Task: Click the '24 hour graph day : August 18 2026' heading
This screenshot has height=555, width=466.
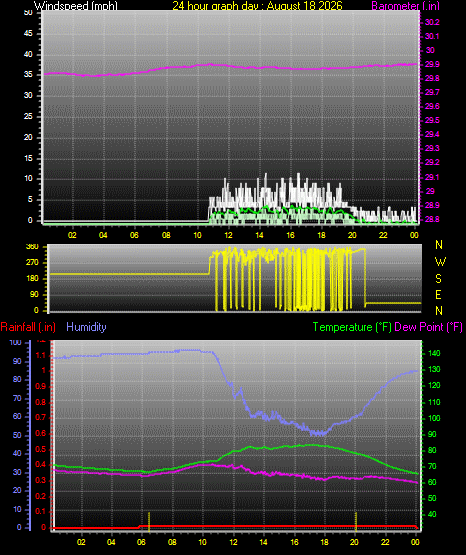Action: (x=258, y=6)
